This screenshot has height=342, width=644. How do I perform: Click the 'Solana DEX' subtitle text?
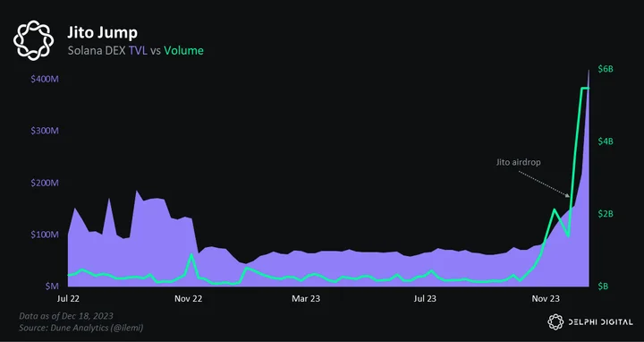pyautogui.click(x=97, y=50)
